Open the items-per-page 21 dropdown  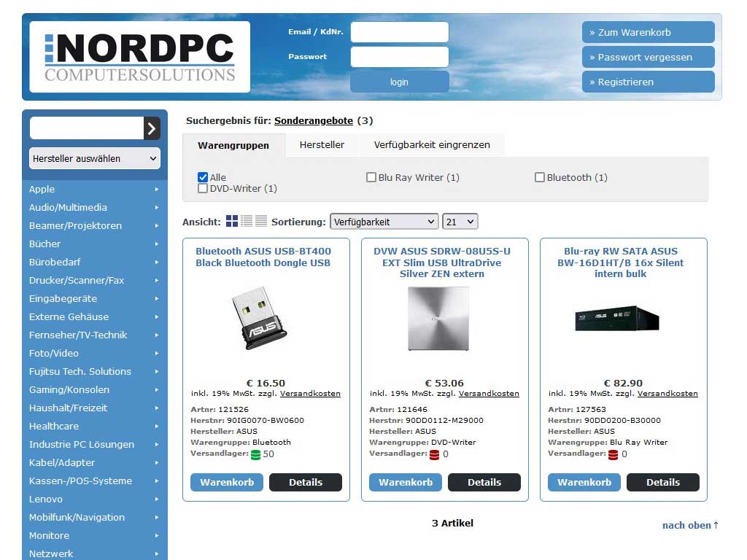pos(460,222)
